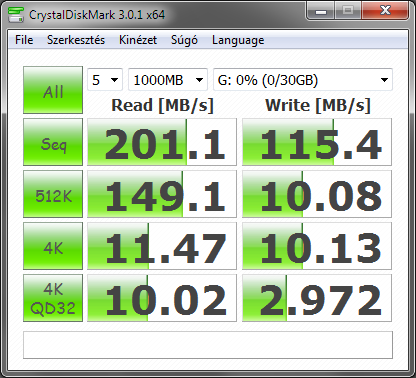Image resolution: width=416 pixels, height=378 pixels.
Task: Click the Write [MB/s] column header
Action: coord(318,105)
